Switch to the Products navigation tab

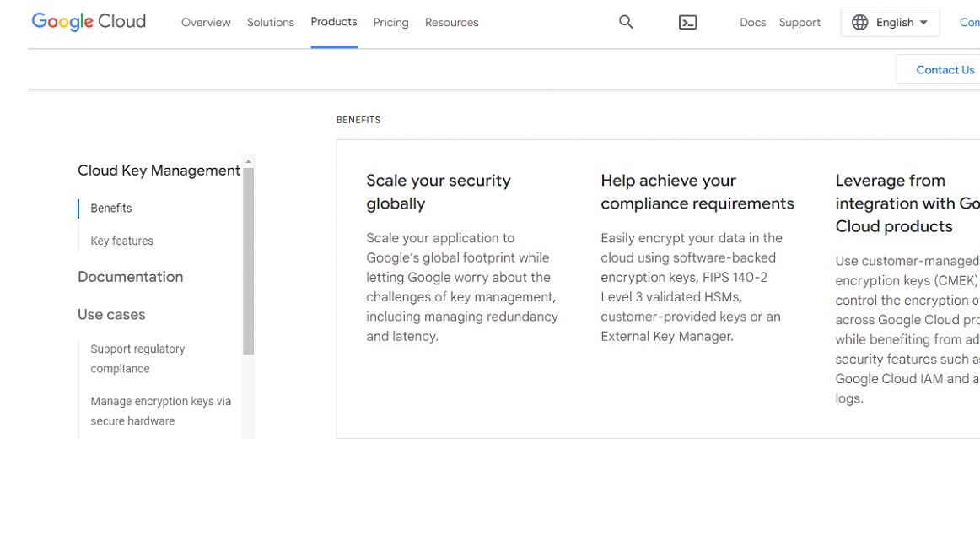333,22
